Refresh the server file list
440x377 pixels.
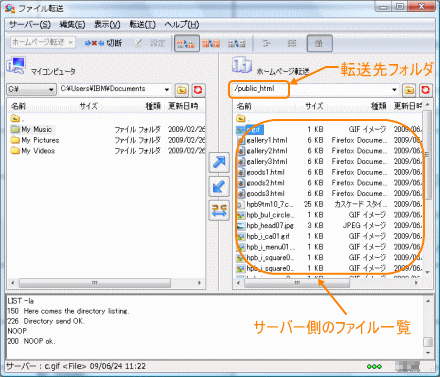tap(425, 90)
